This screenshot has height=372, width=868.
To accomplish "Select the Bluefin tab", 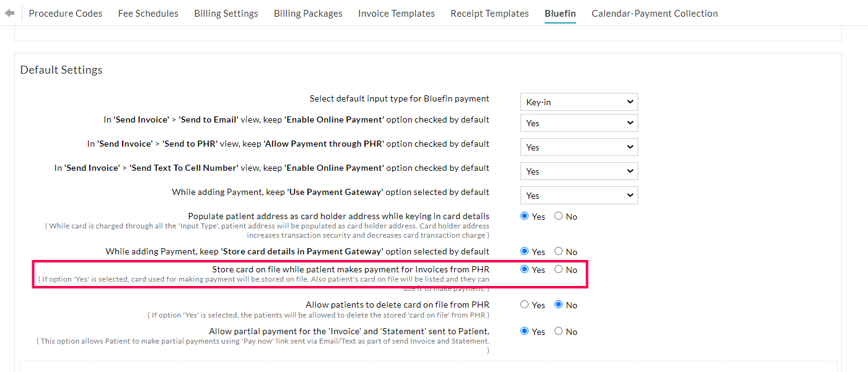I will (559, 13).
